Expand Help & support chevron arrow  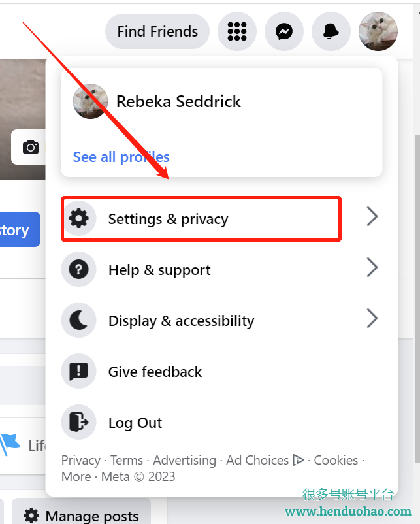372,268
